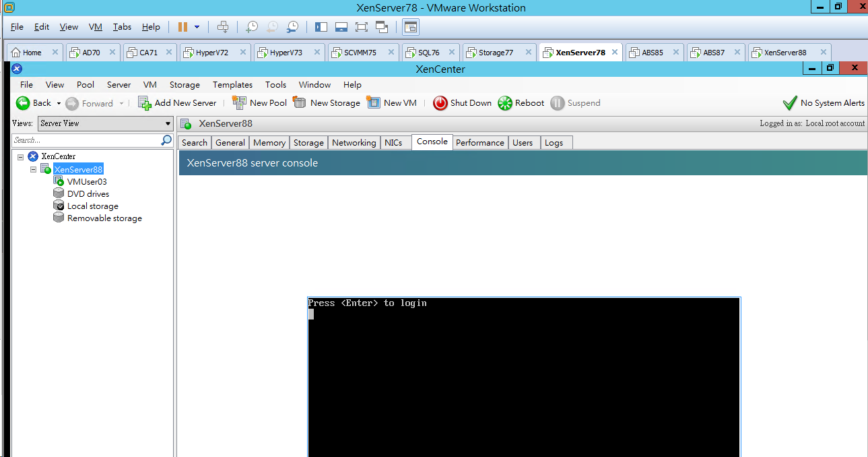Select the XenCenter root tree item
This screenshot has height=457, width=868.
pyautogui.click(x=52, y=156)
